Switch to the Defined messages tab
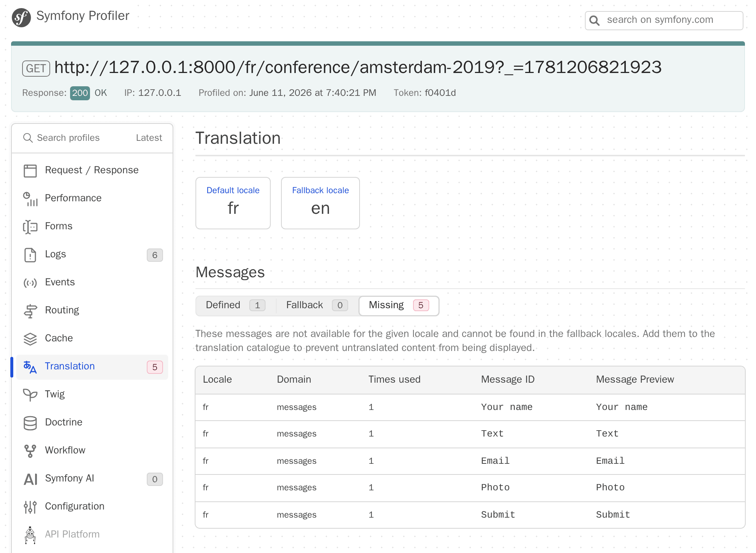This screenshot has height=553, width=756. click(x=235, y=305)
